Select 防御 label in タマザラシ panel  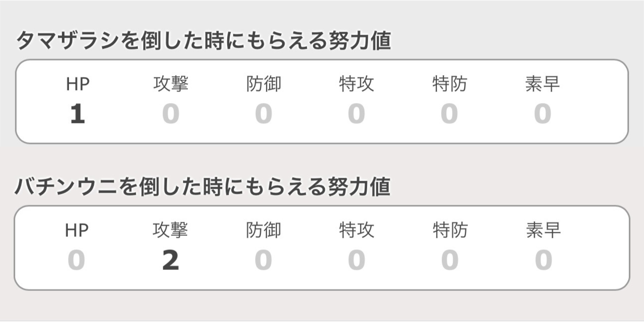tap(264, 84)
